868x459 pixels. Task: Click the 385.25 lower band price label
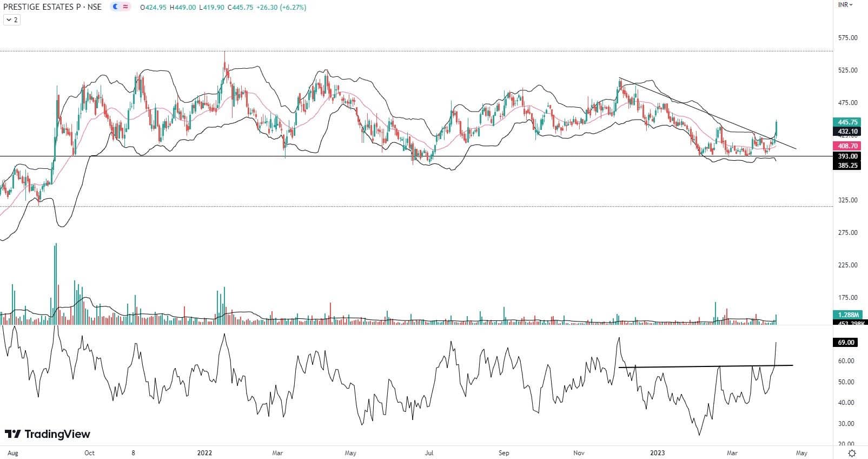[847, 166]
